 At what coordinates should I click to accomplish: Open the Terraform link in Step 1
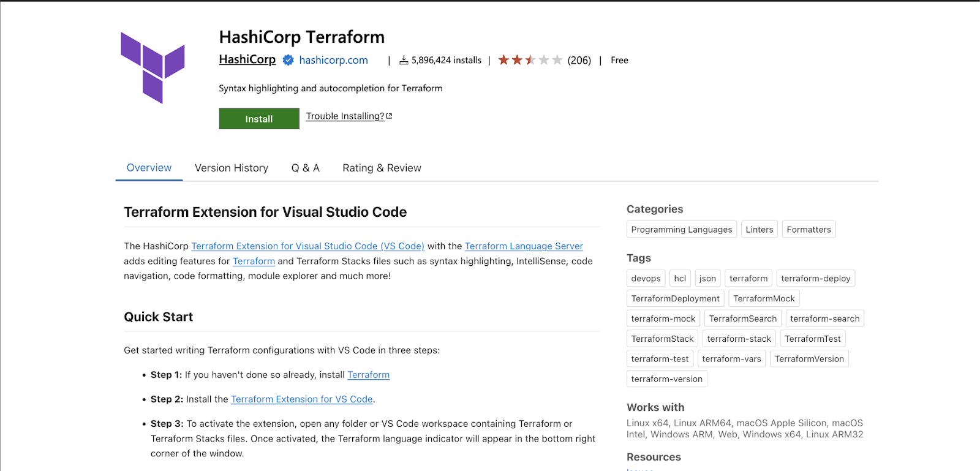(x=369, y=375)
